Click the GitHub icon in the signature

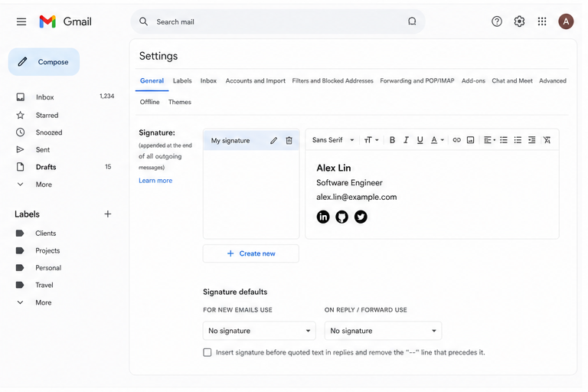tap(341, 217)
